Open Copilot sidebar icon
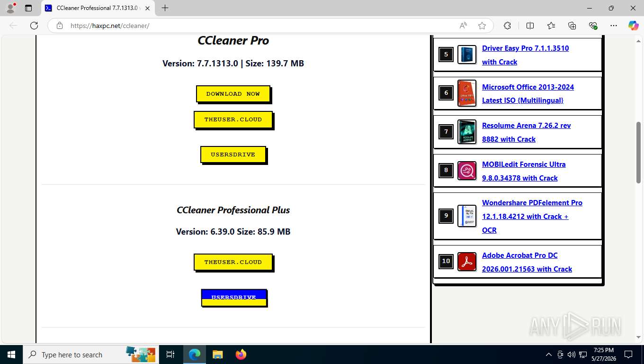The width and height of the screenshot is (644, 364). [x=633, y=26]
